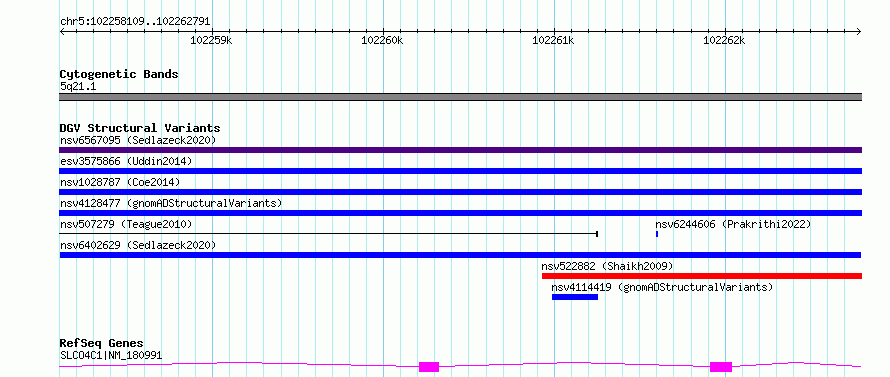The image size is (890, 377).
Task: Open the RefSeq Genes track title
Action: coord(102,344)
